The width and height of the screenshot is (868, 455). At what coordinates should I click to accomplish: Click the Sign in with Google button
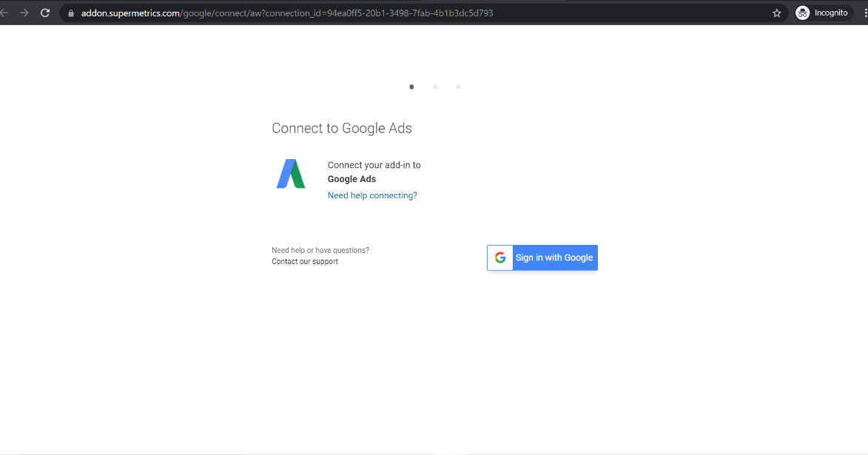[542, 257]
